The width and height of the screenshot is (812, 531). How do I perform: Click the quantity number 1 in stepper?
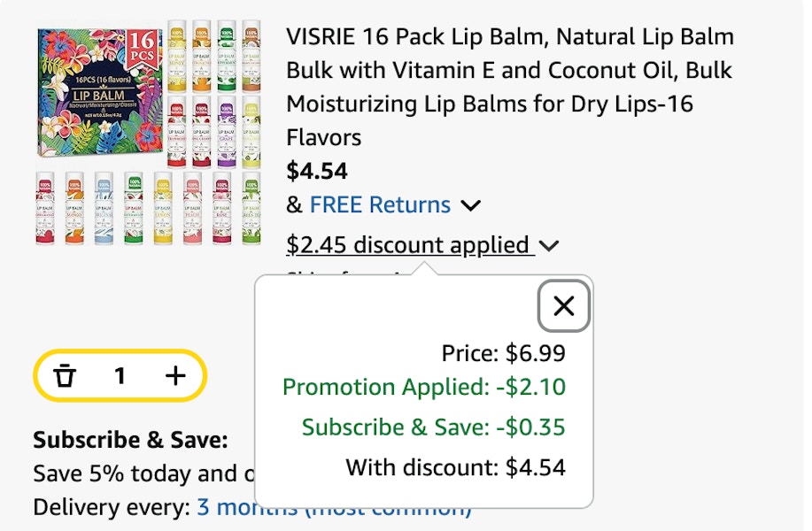pyautogui.click(x=120, y=375)
